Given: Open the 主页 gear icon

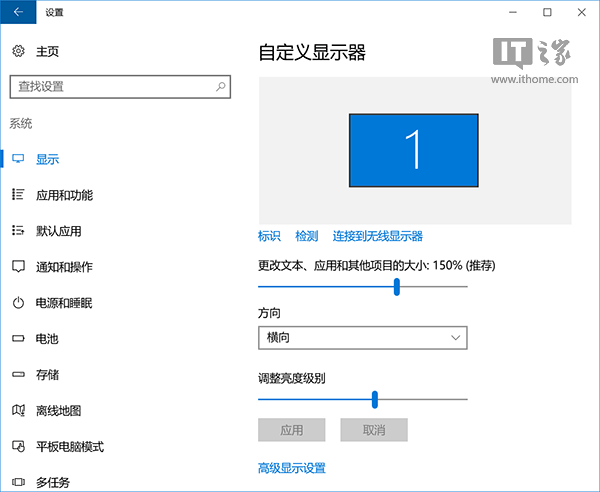Looking at the screenshot, I should tap(18, 51).
